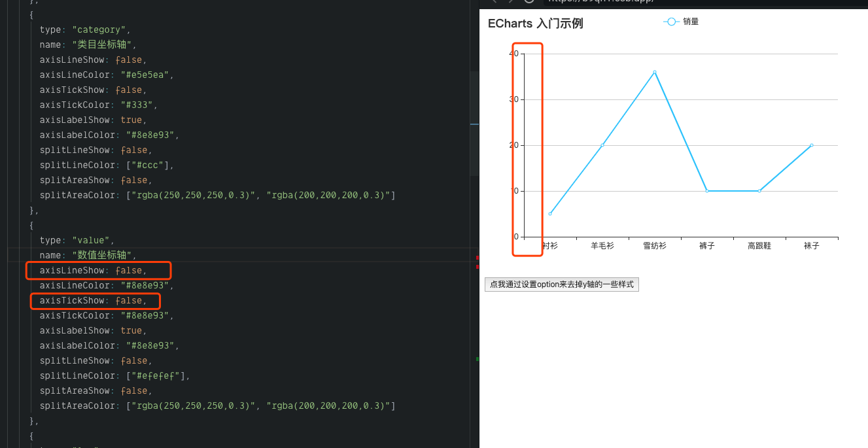
Task: Click the reload icon in browser bar
Action: [x=529, y=2]
